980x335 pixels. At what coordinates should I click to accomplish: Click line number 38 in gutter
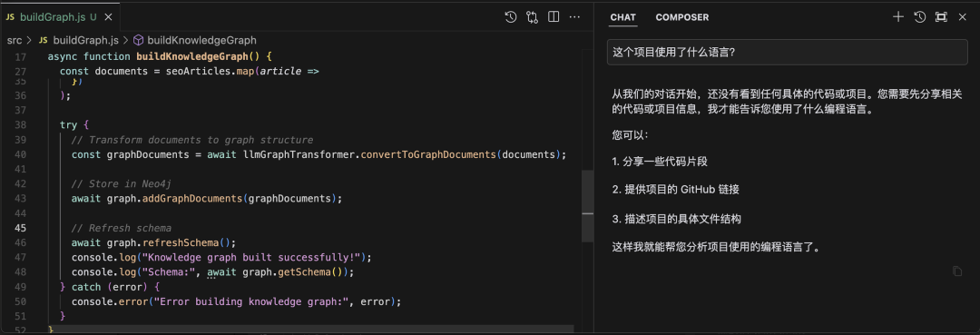pos(20,124)
